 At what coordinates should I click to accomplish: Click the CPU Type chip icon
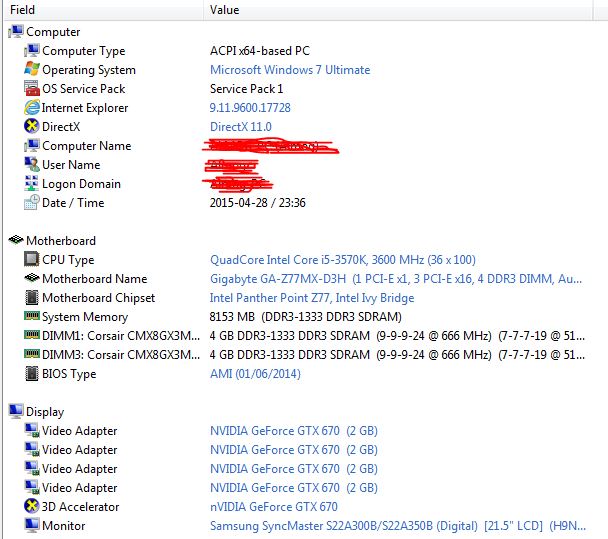[32, 260]
